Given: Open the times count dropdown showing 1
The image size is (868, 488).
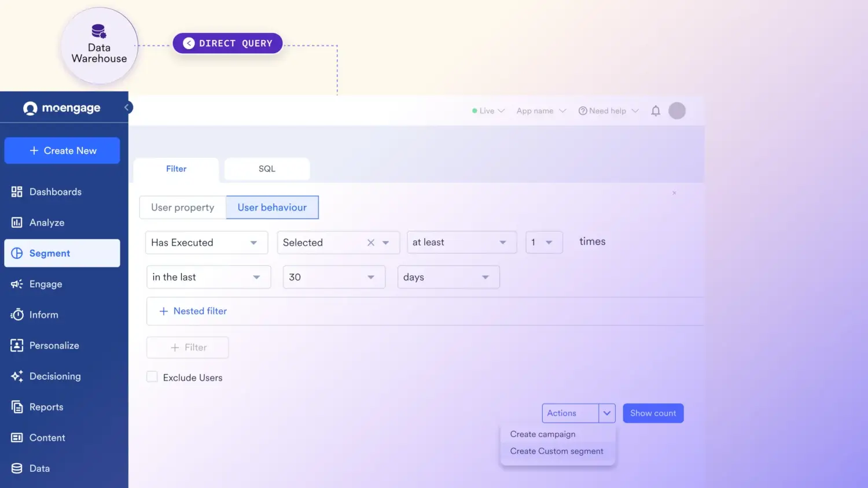Looking at the screenshot, I should (x=544, y=242).
